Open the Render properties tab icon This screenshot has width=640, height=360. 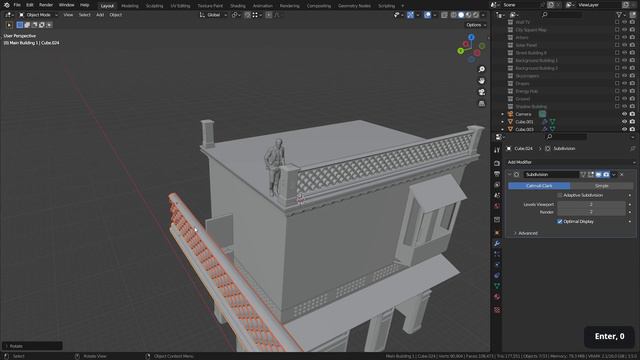tap(497, 163)
